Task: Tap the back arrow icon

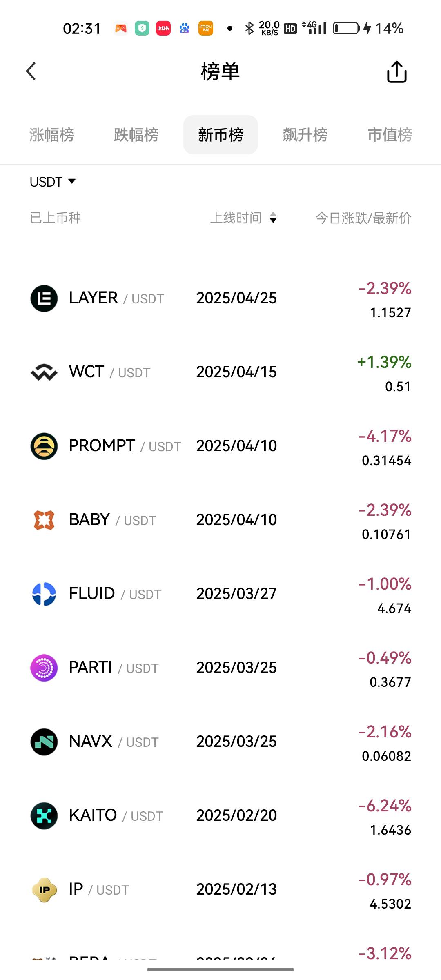Action: click(x=31, y=71)
